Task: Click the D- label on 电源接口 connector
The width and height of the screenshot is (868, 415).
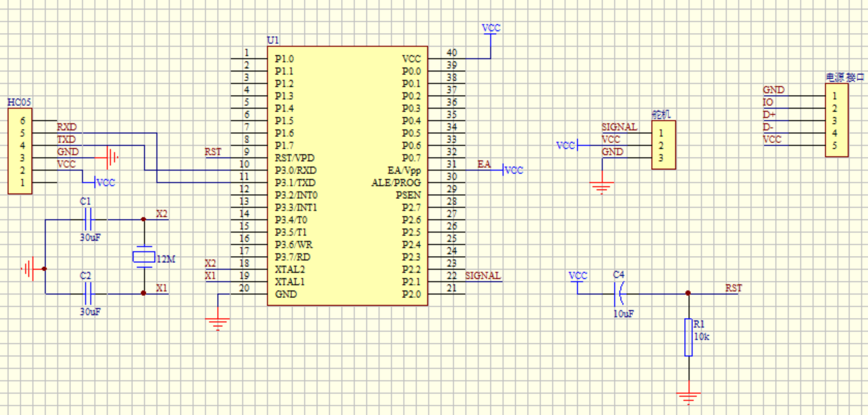Action: click(768, 127)
